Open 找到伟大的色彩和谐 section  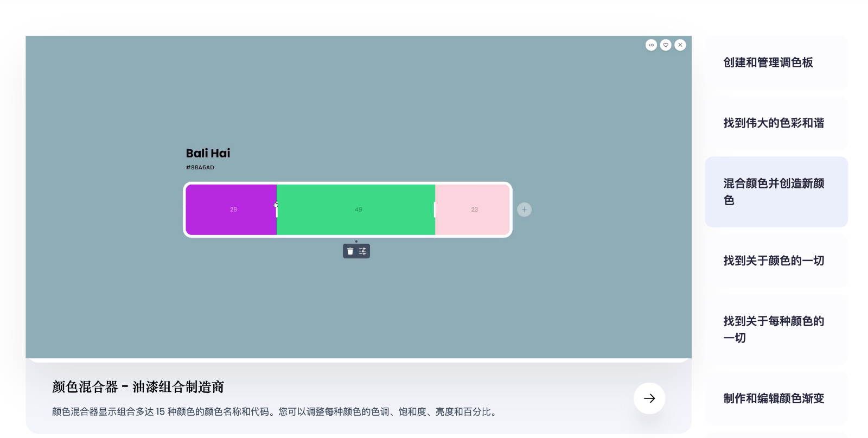(773, 123)
